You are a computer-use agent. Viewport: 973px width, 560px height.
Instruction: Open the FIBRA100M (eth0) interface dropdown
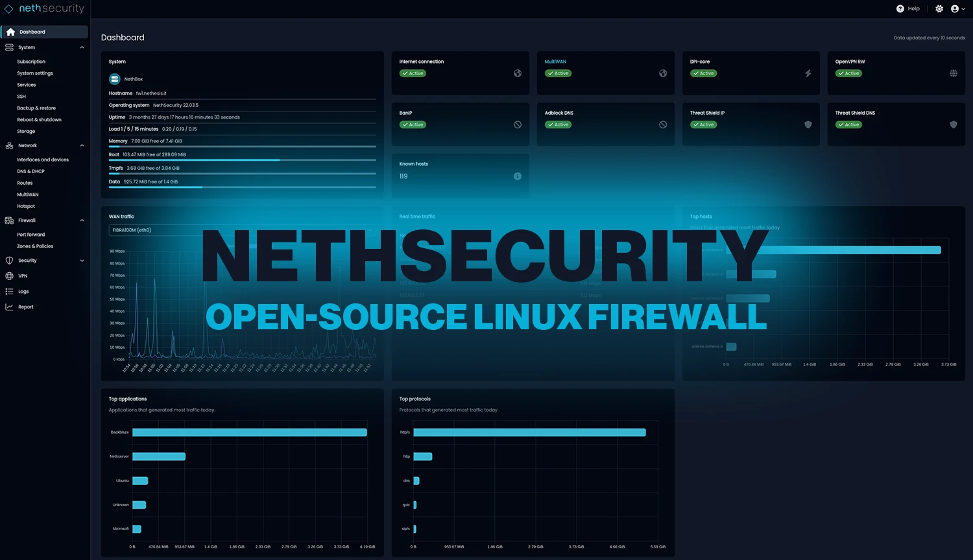point(242,230)
